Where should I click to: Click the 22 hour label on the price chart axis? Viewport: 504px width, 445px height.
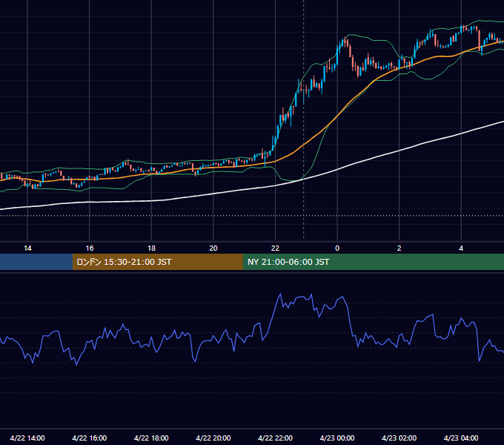tap(275, 248)
